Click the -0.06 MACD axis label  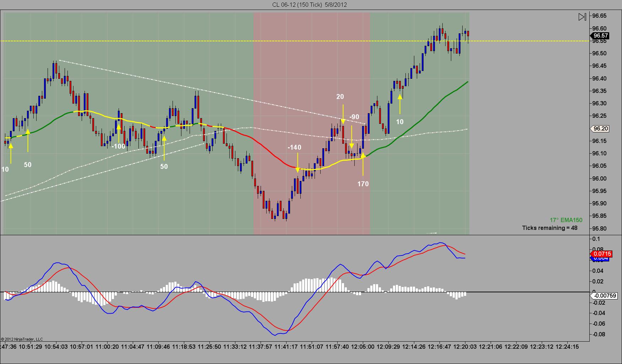click(x=599, y=324)
